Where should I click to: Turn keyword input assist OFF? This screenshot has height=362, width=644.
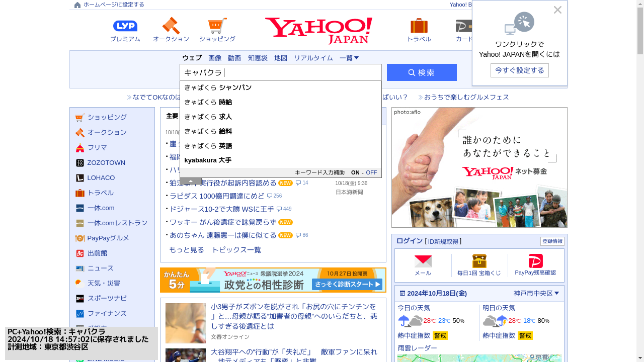tap(371, 172)
